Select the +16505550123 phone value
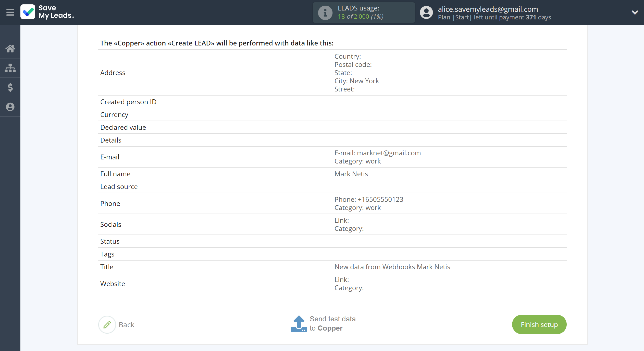 (380, 200)
